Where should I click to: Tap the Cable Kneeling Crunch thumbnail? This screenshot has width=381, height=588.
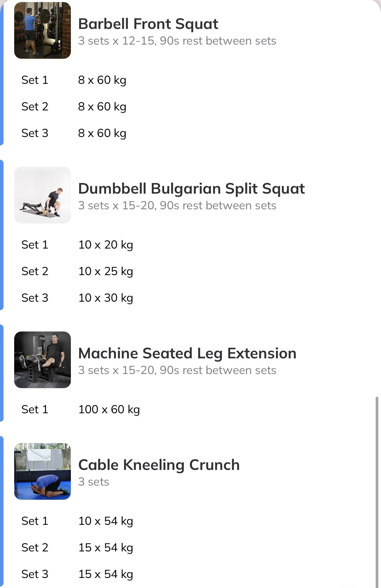pyautogui.click(x=43, y=471)
